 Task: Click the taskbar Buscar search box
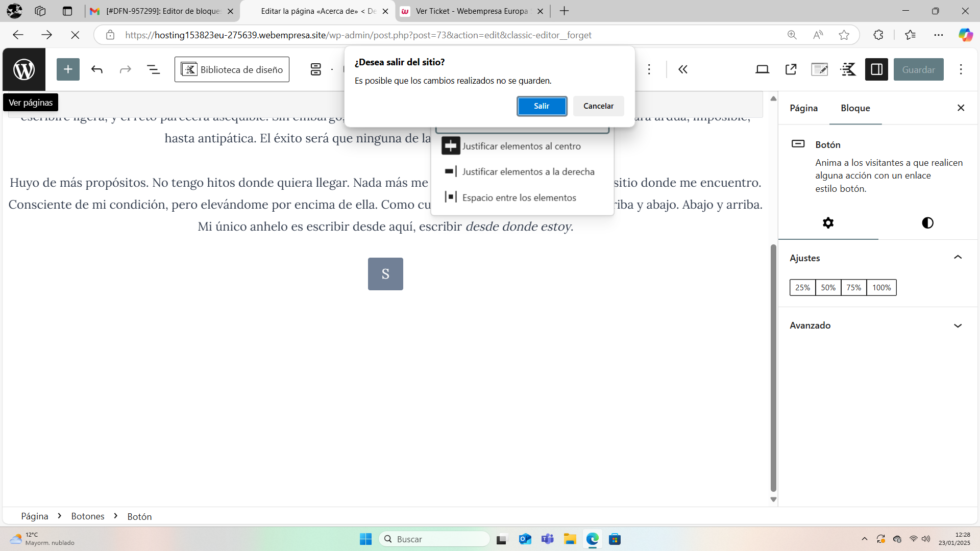(x=434, y=539)
